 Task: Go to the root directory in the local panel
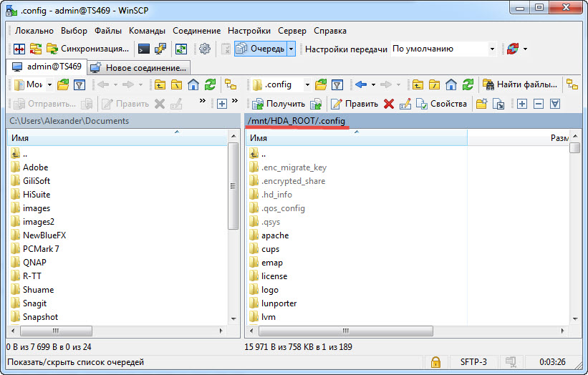click(x=176, y=84)
